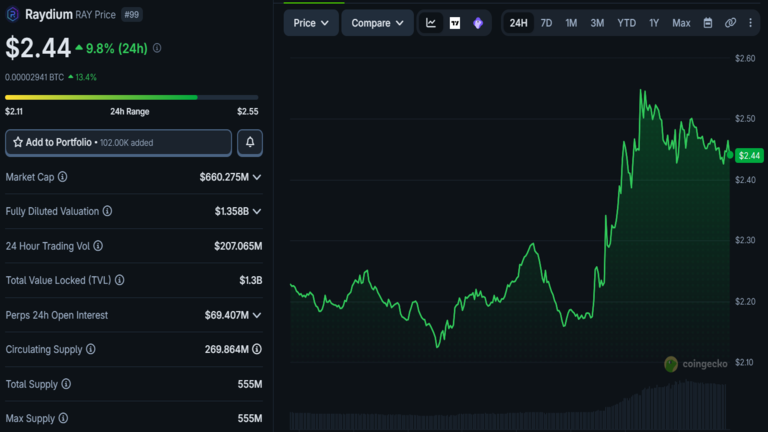Click the volume bars below the chart
Screen dimensions: 768x432
coord(508,406)
